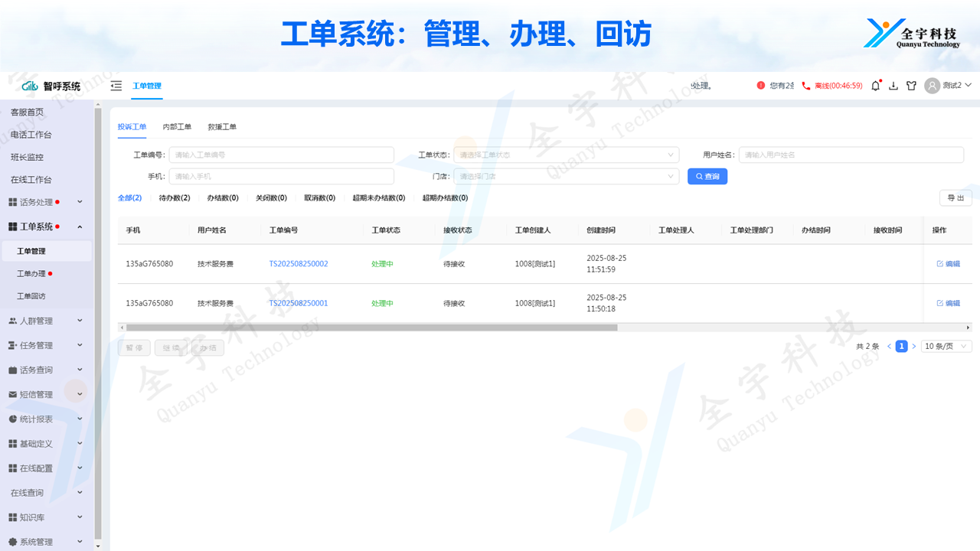Open the 工单状态 dropdown
This screenshot has width=980, height=551.
click(x=566, y=155)
